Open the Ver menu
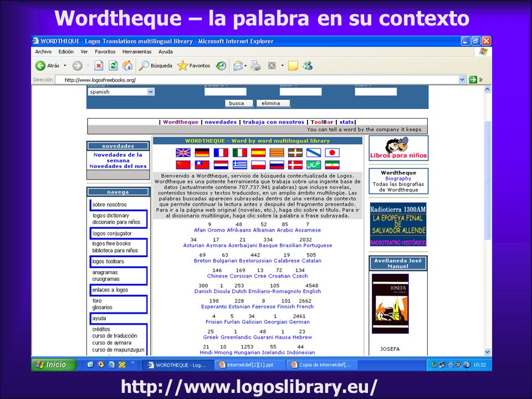The width and height of the screenshot is (532, 399). pyautogui.click(x=84, y=52)
